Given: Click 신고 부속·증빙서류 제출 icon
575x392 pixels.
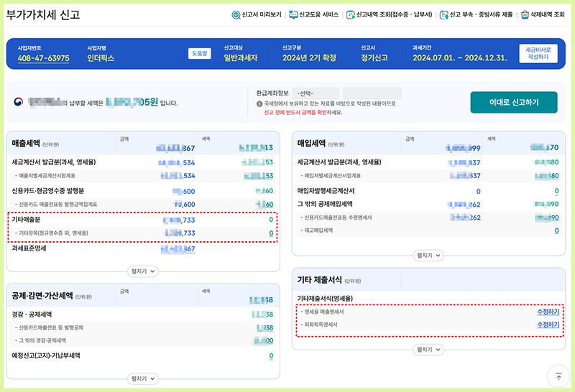Looking at the screenshot, I should pos(444,15).
